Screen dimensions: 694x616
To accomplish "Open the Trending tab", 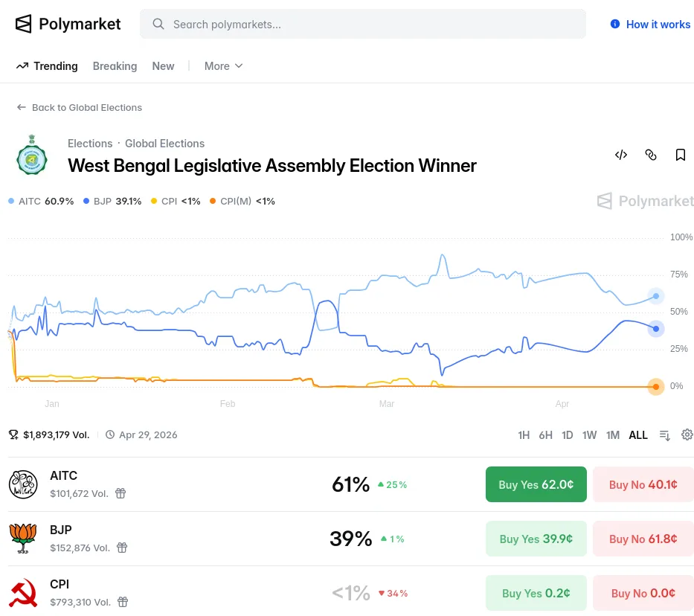I will click(47, 66).
